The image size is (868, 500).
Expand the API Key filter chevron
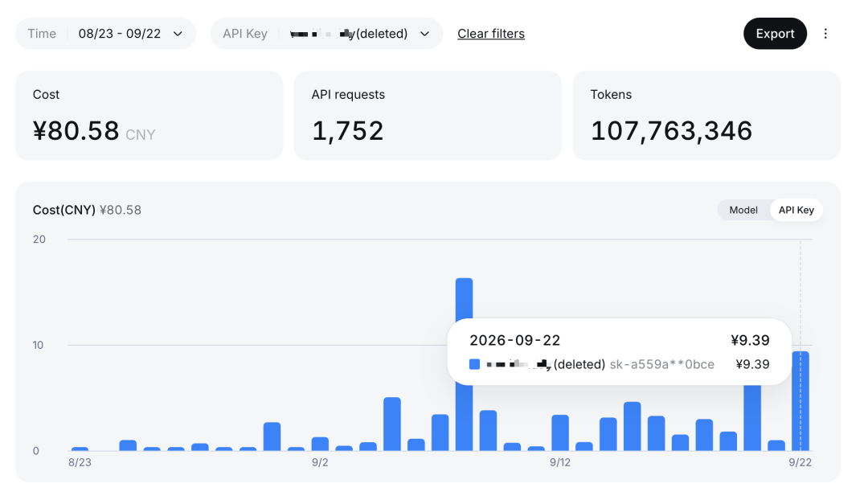[x=424, y=34]
